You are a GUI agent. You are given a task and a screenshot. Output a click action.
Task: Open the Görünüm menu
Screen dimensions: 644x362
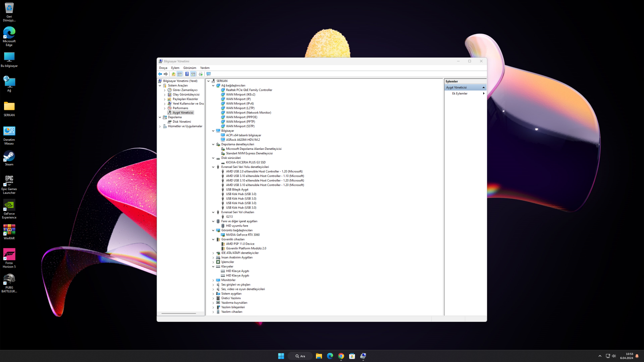click(x=190, y=68)
